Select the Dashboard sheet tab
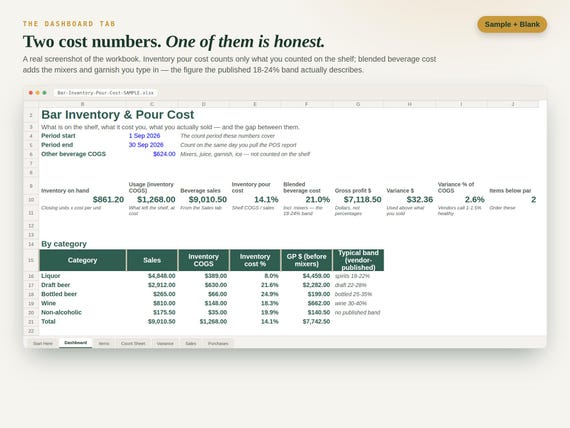570x428 pixels. [x=76, y=343]
